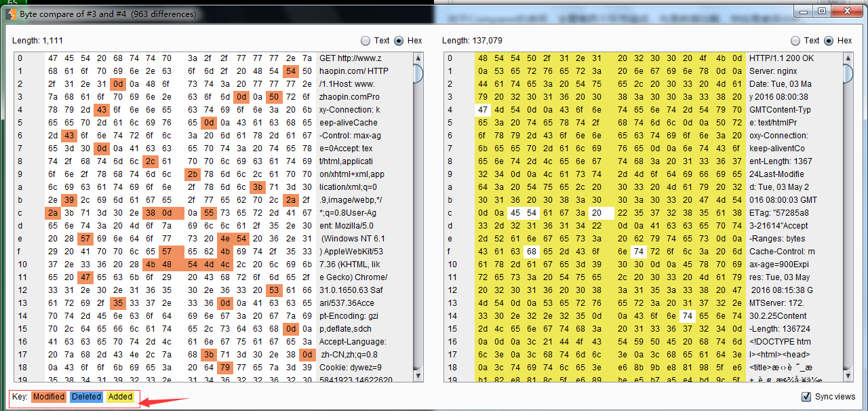The image size is (868, 411).
Task: Select Hex view for the right pane
Action: [829, 41]
